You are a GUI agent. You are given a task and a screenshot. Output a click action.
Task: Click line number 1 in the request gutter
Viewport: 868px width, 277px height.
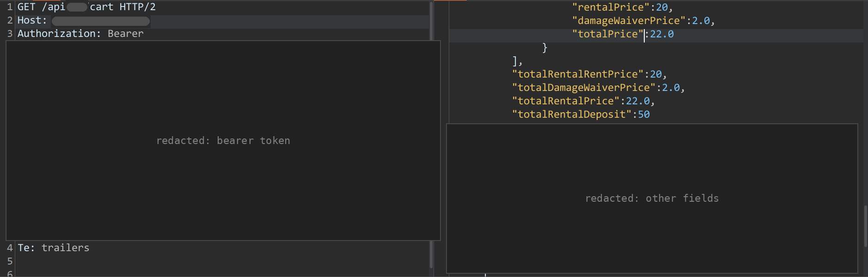pos(10,7)
